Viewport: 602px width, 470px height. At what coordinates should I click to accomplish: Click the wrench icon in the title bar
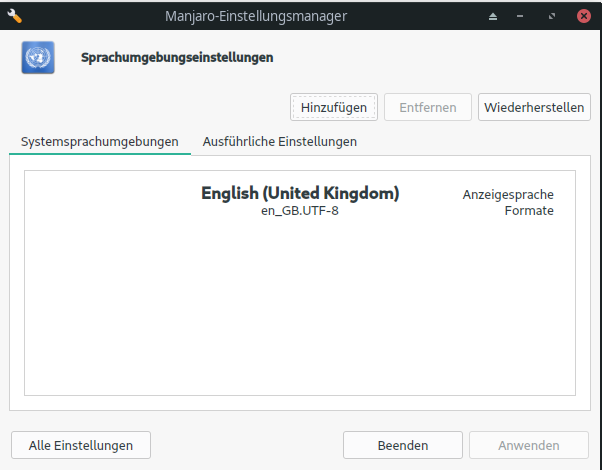[x=15, y=16]
